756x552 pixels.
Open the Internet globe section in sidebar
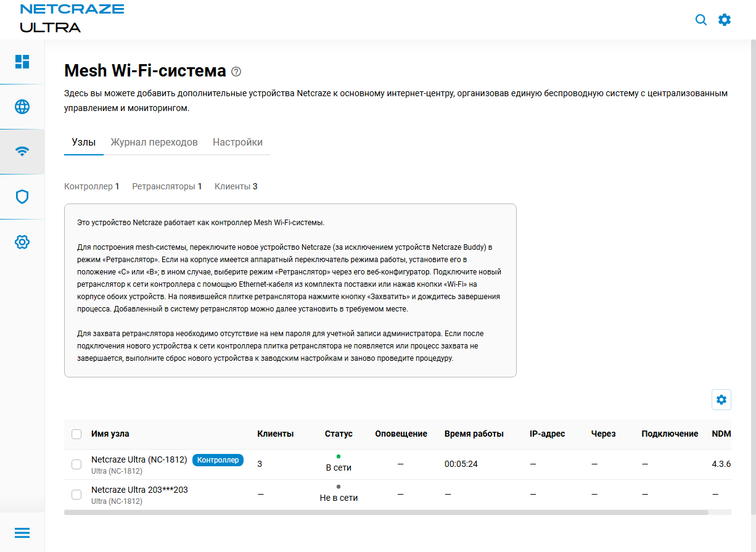[x=22, y=107]
